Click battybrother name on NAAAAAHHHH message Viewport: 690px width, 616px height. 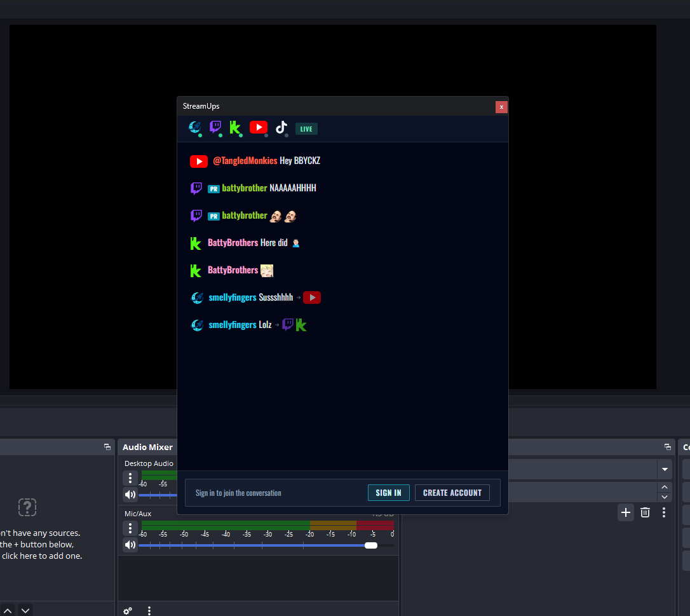click(x=245, y=188)
